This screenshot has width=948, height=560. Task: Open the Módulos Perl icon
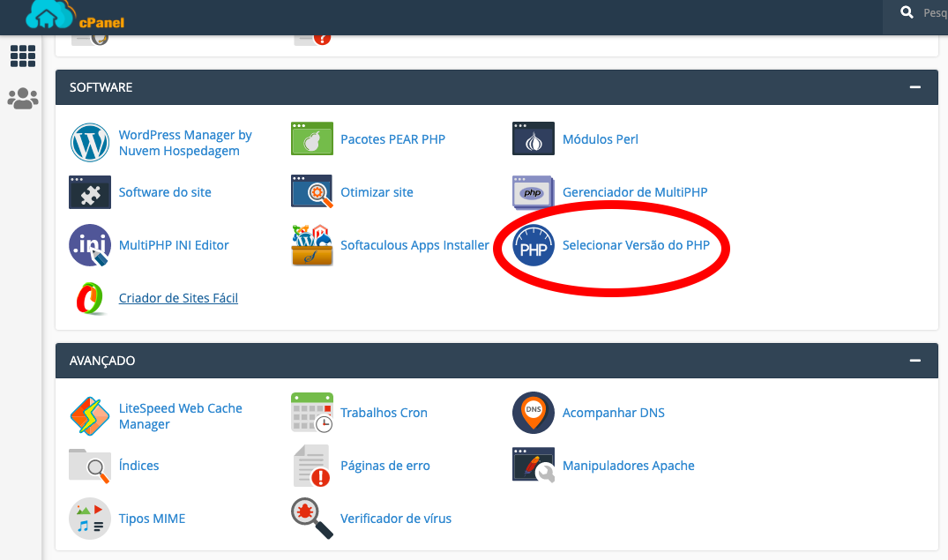click(x=533, y=139)
